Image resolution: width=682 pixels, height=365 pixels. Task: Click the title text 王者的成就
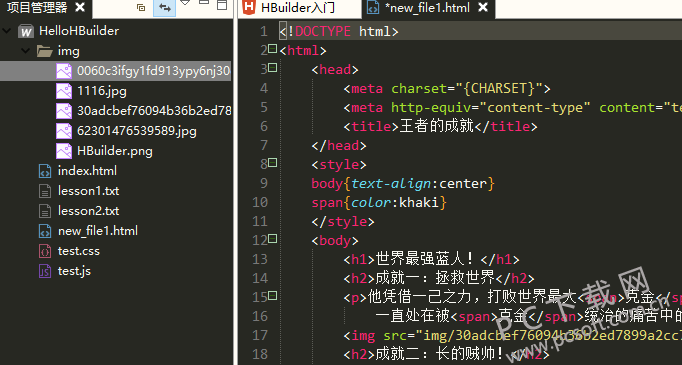pyautogui.click(x=436, y=126)
